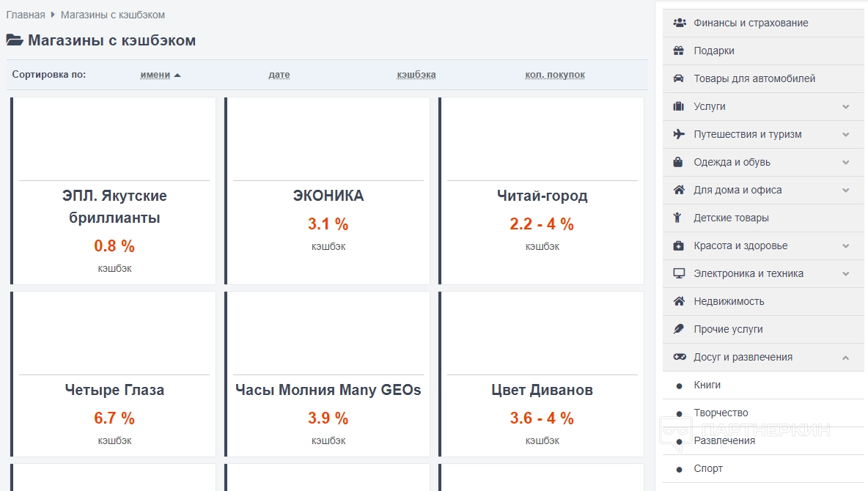Sort stores by кэшбэка
The width and height of the screenshot is (868, 491).
pos(416,75)
